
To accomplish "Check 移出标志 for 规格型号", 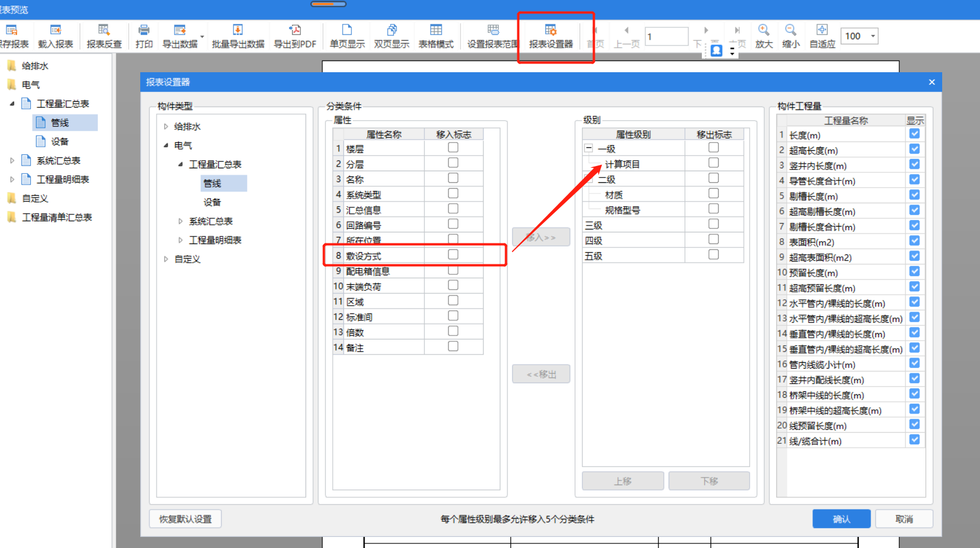I will pos(713,209).
